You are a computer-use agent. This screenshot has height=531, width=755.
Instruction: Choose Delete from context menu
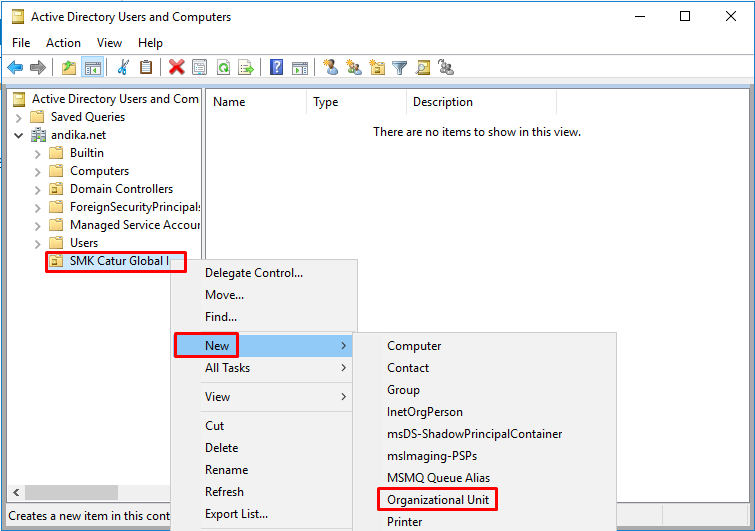[263, 448]
